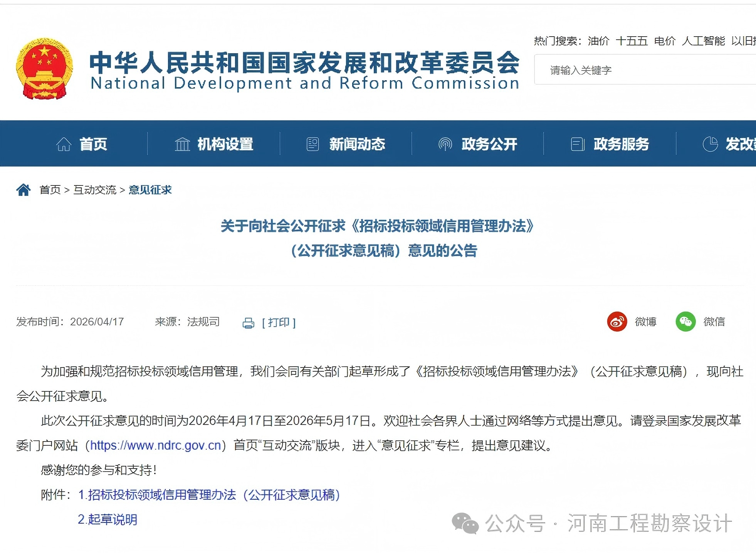The height and width of the screenshot is (553, 756).
Task: Share via Weibo icon
Action: click(617, 322)
